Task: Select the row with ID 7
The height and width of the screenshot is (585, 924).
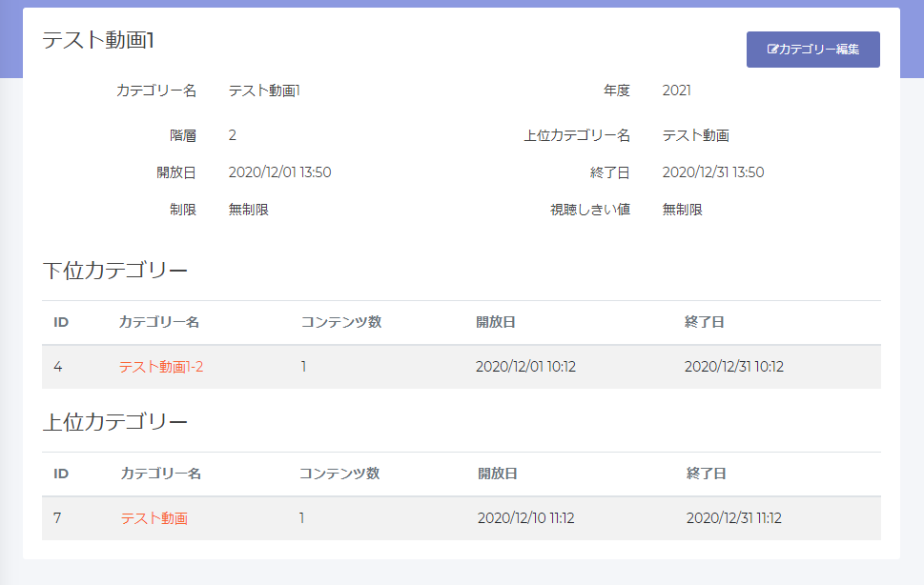Action: 462,518
